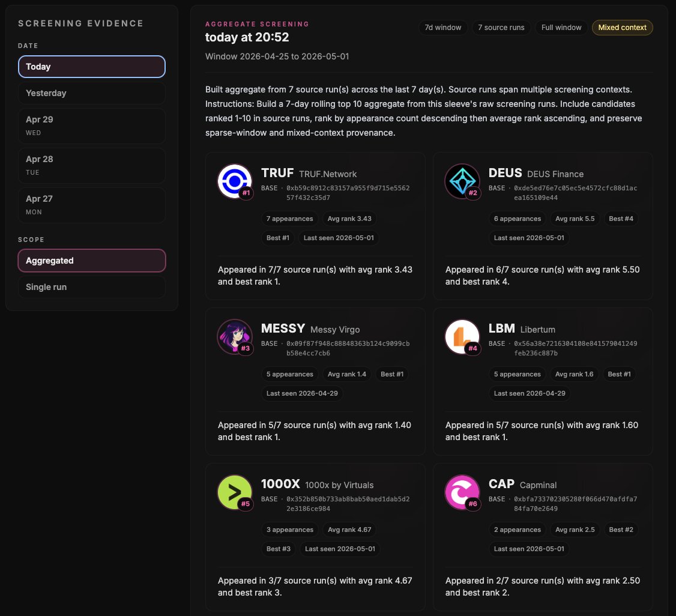Click the Avg rank 1.6 chip
676x616 pixels.
coord(575,374)
